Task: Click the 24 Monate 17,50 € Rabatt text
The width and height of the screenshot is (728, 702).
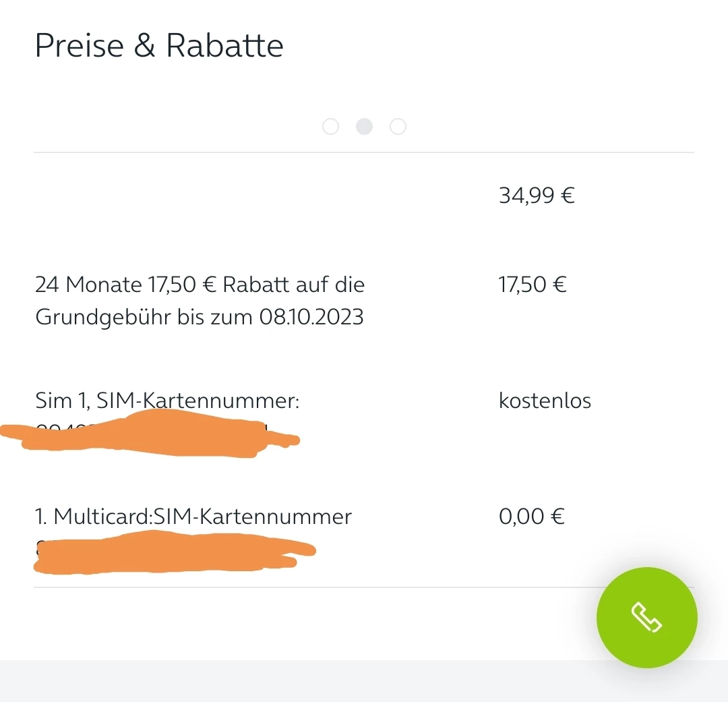Action: pyautogui.click(x=200, y=285)
